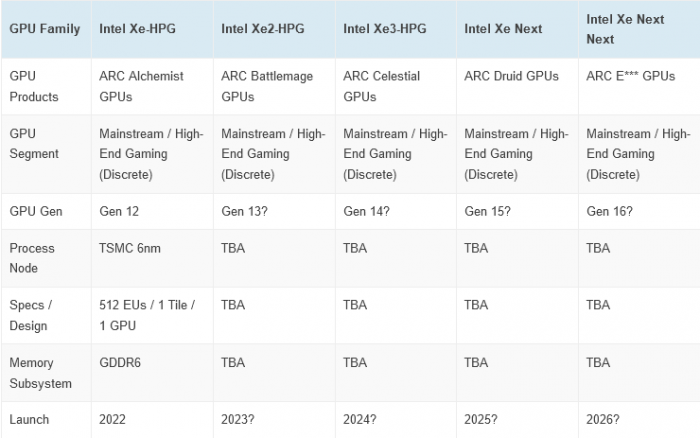Viewport: 700px width, 438px height.
Task: Click the GPU Segment row label
Action: tap(34, 143)
